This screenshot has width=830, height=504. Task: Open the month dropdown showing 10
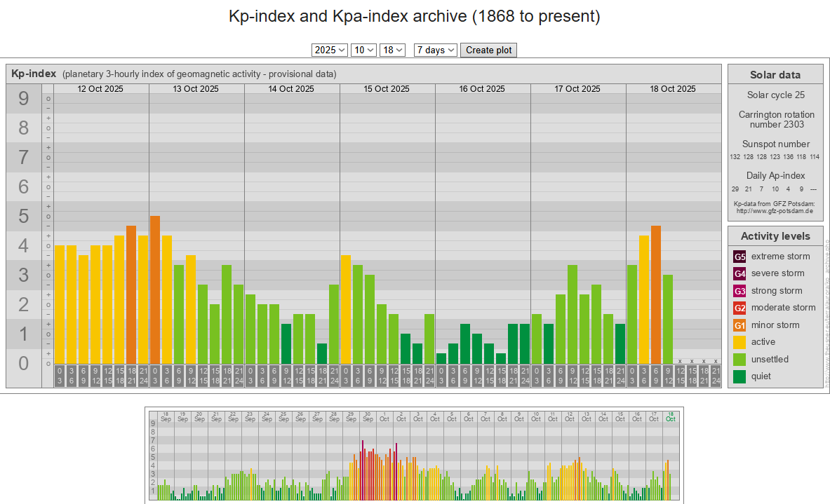tap(363, 50)
